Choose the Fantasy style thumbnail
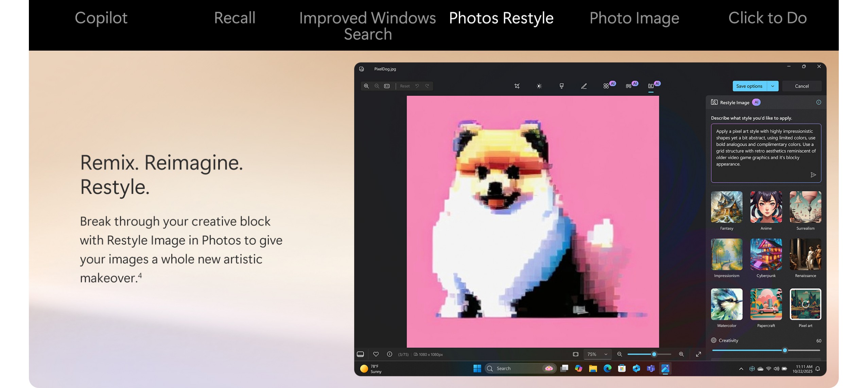This screenshot has height=388, width=868. (x=727, y=207)
